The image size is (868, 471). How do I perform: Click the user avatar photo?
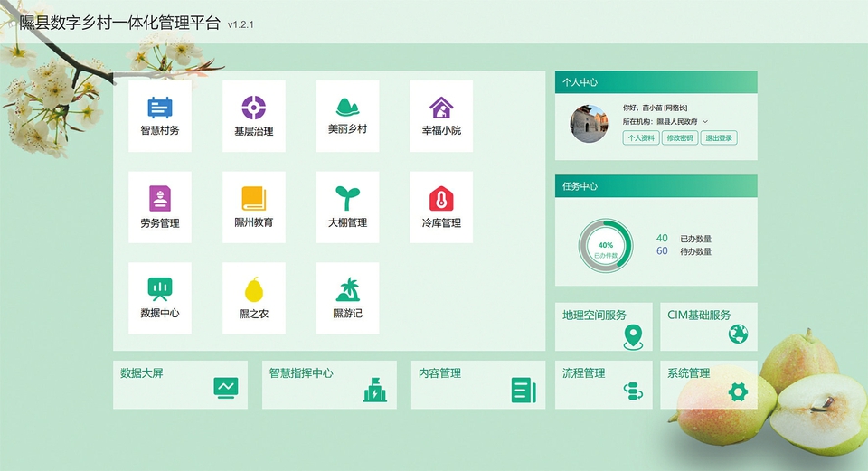point(589,124)
